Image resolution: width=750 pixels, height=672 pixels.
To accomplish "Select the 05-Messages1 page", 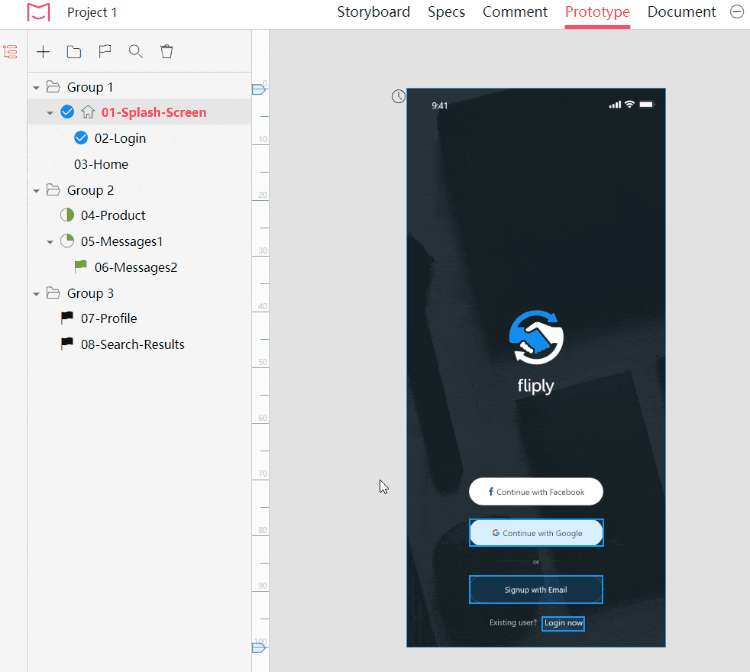I will click(x=121, y=242).
